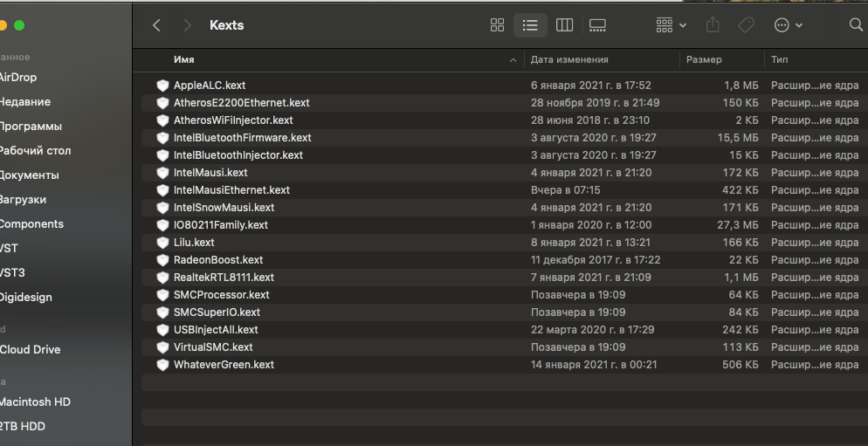Switch to gallery view
Screen dimensions: 868x446
tap(597, 25)
